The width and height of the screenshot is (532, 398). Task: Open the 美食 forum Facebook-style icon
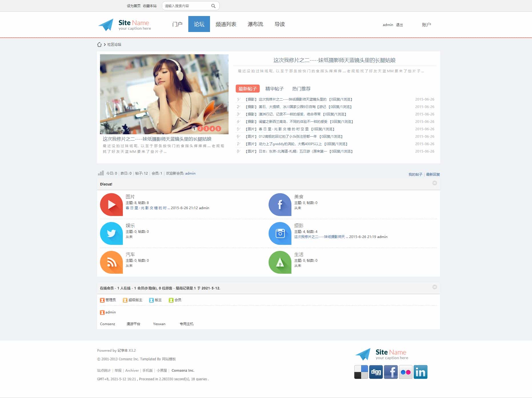(280, 205)
